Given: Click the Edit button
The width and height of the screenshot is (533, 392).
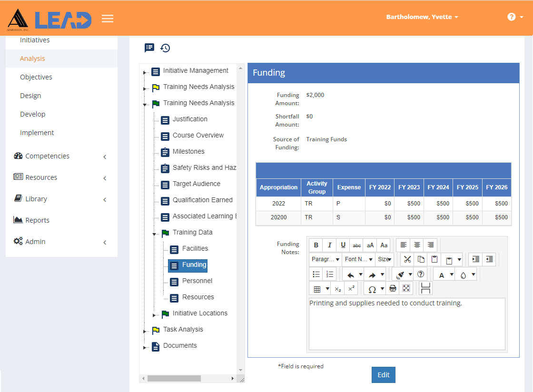Looking at the screenshot, I should tap(383, 375).
